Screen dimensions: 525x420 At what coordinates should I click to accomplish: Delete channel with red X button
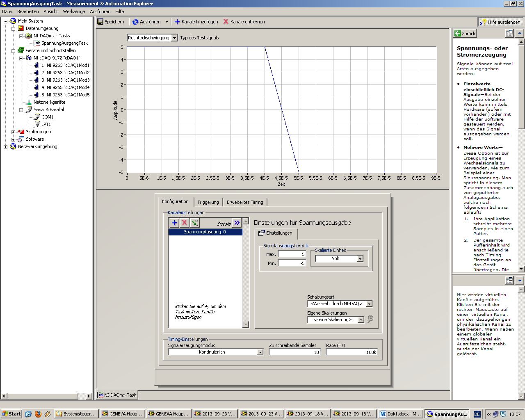pyautogui.click(x=185, y=223)
